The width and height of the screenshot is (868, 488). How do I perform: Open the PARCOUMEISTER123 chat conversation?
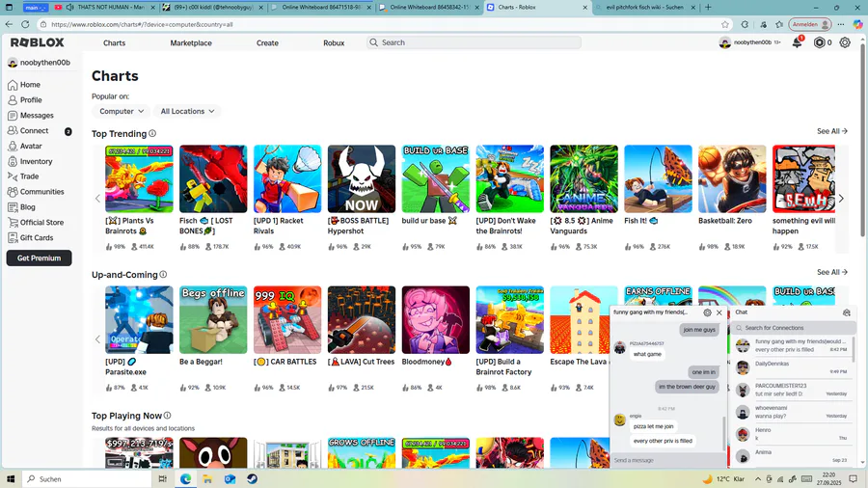tap(792, 390)
